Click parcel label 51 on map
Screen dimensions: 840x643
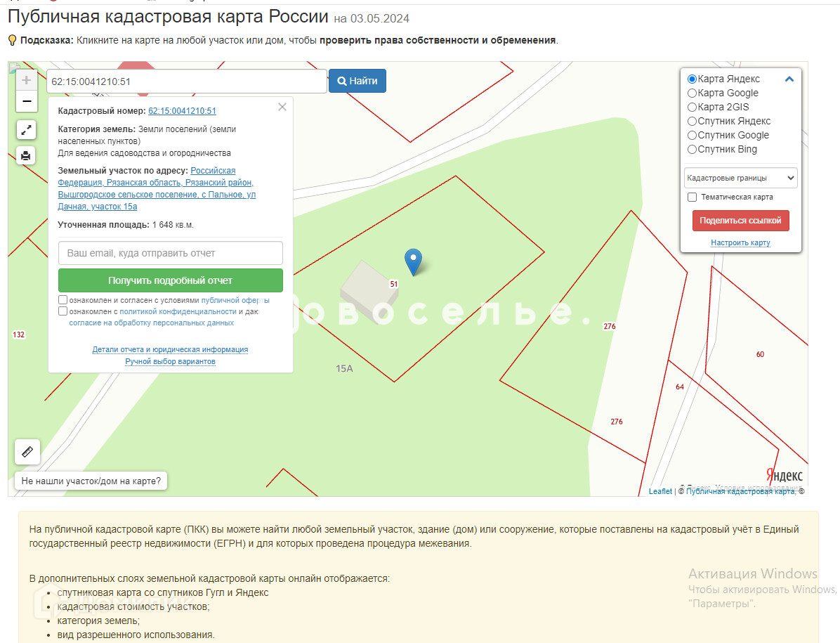(x=394, y=284)
